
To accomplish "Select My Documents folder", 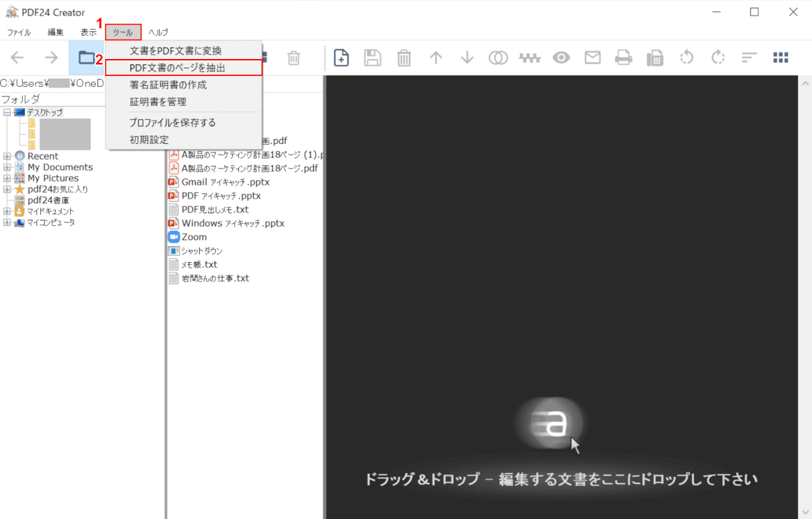I will coord(60,167).
